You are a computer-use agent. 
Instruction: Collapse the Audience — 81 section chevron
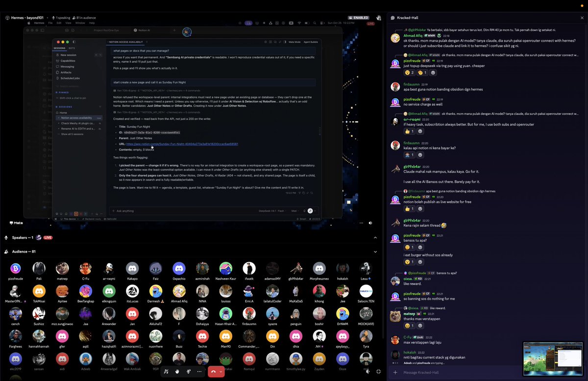(375, 252)
